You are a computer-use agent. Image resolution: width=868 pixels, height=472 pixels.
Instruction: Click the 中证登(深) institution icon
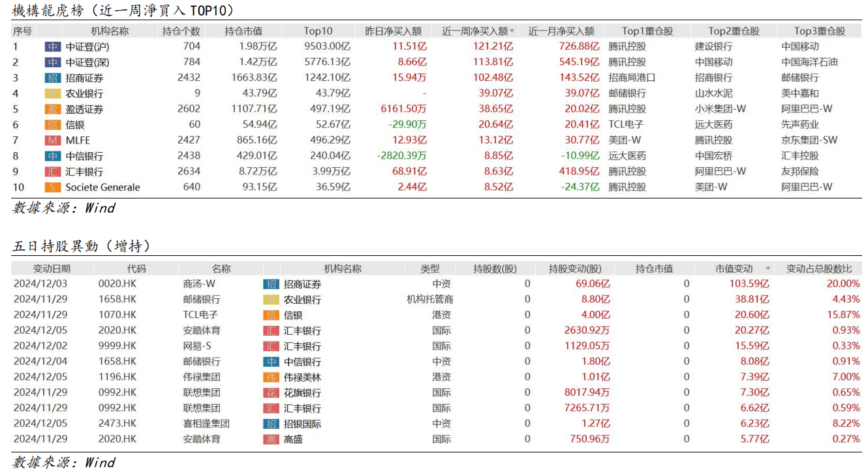[x=52, y=62]
